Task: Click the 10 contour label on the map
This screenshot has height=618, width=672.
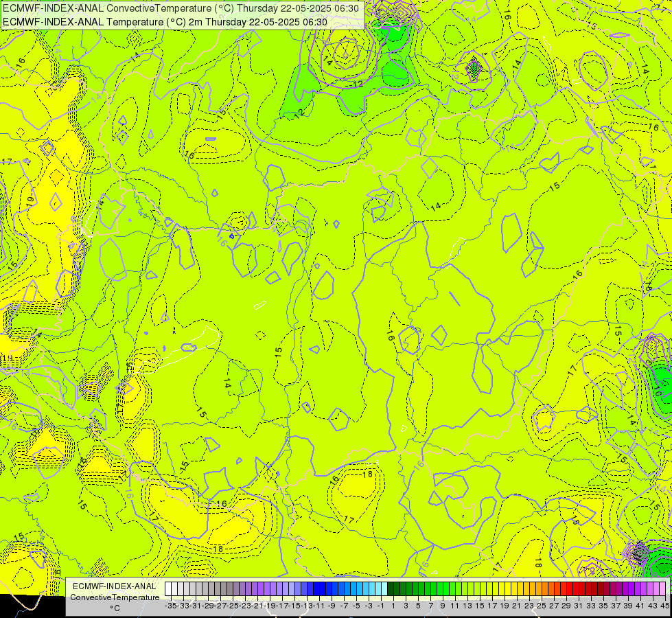Action: [658, 391]
